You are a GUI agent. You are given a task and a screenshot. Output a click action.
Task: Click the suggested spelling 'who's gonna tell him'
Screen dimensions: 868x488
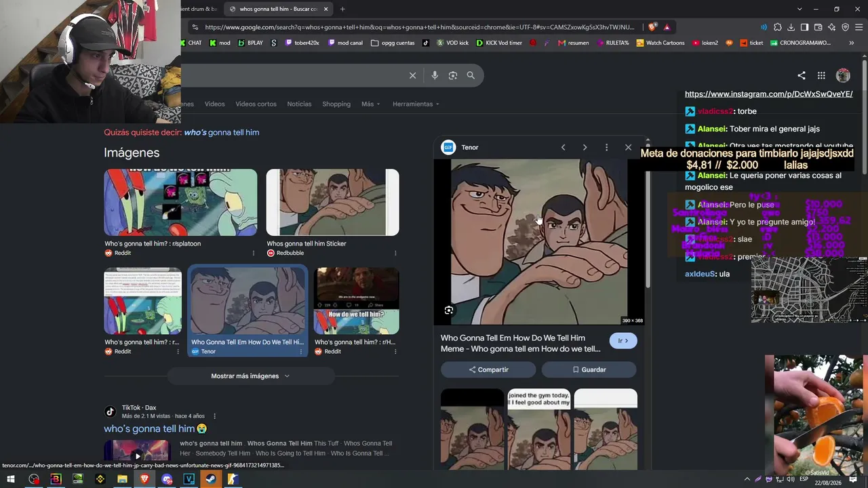(x=222, y=132)
